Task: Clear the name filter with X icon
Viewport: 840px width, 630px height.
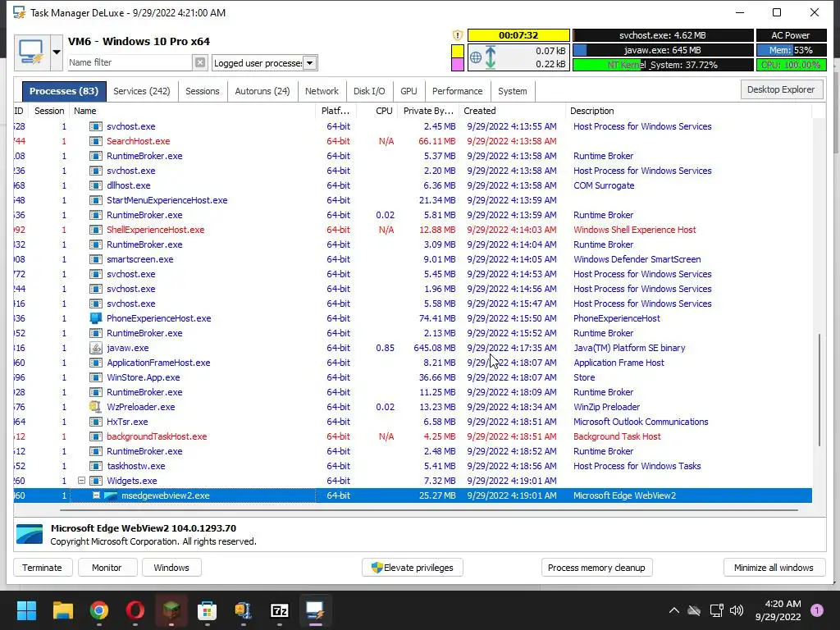Action: (200, 62)
